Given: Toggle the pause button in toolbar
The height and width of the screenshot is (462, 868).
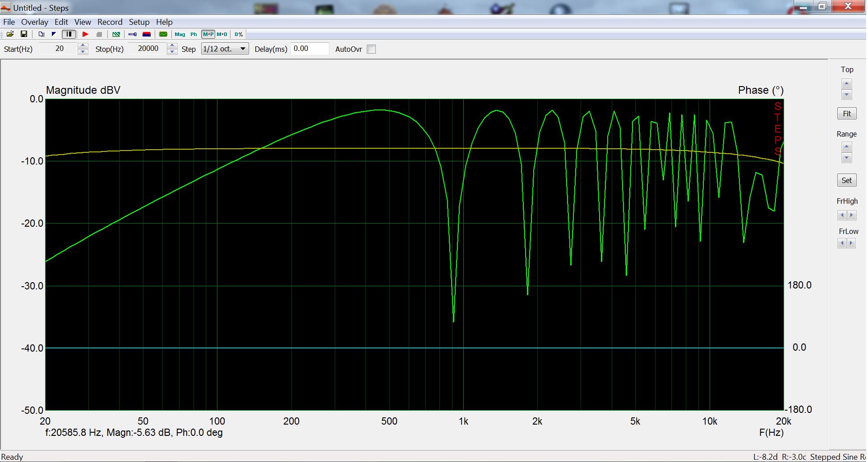Looking at the screenshot, I should pyautogui.click(x=69, y=34).
